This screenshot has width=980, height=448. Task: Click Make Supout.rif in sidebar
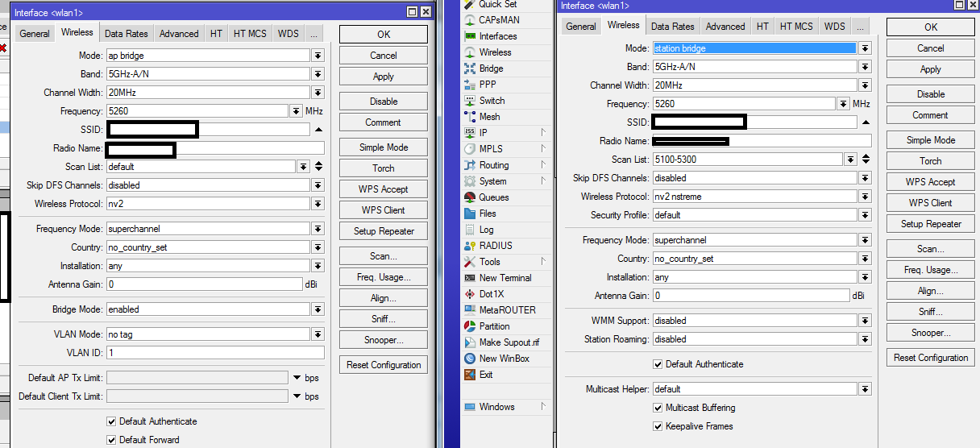pyautogui.click(x=509, y=342)
